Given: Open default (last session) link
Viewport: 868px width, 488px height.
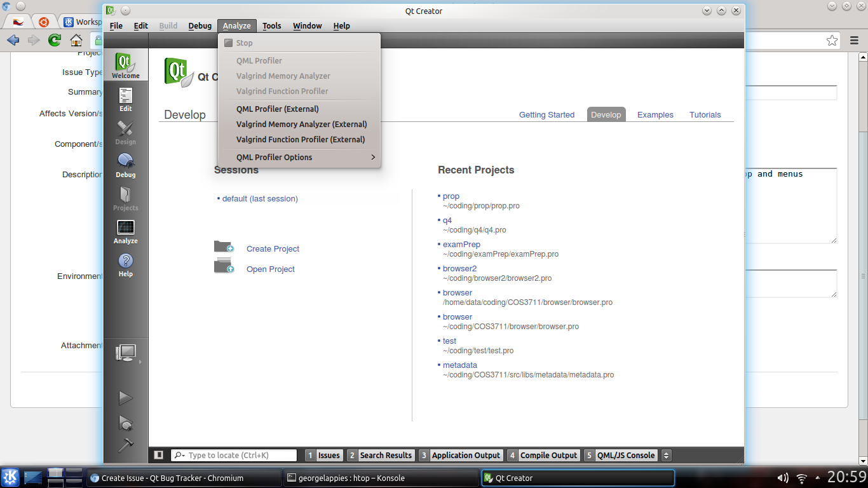Looking at the screenshot, I should pyautogui.click(x=260, y=199).
